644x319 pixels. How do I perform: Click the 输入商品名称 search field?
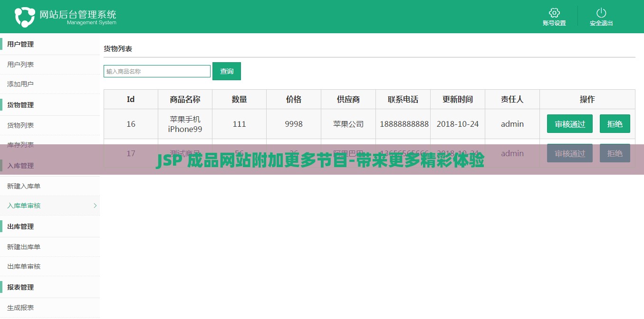157,71
